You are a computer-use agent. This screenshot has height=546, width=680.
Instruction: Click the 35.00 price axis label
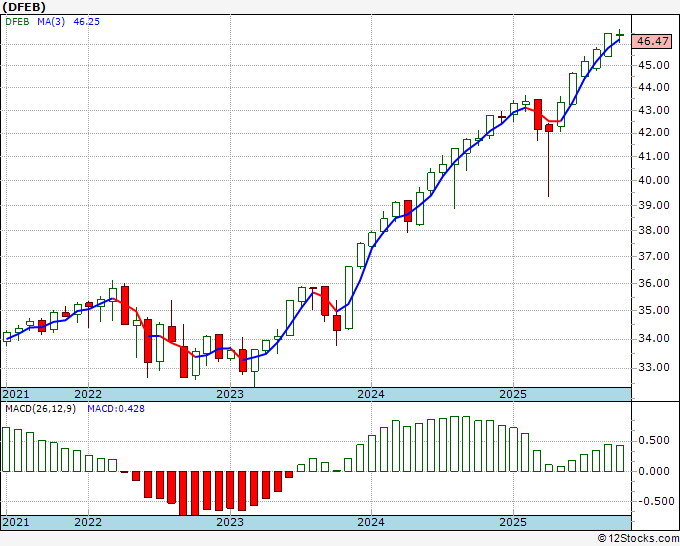tap(654, 311)
